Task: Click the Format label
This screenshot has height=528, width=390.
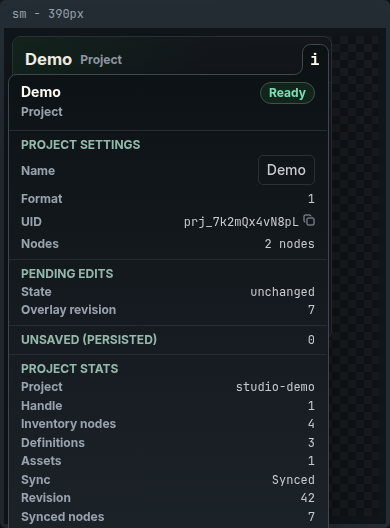Action: (x=42, y=199)
